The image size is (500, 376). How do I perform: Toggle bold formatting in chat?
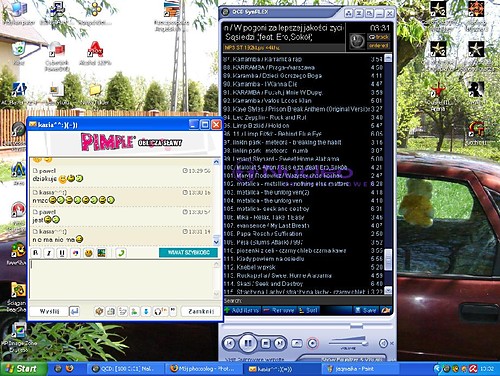click(x=36, y=253)
